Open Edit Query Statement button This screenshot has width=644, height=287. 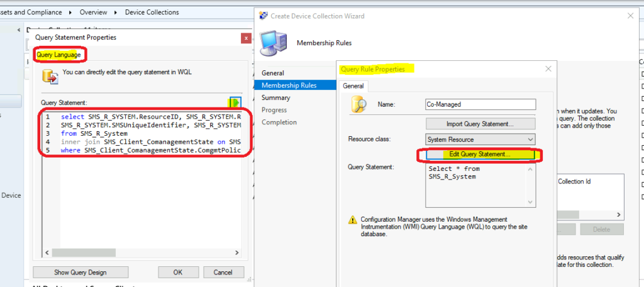480,154
